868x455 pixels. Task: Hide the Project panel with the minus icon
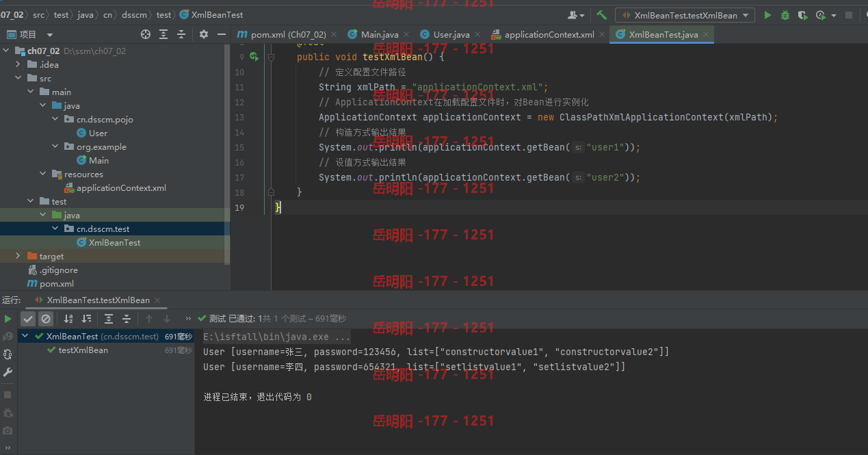(x=222, y=34)
